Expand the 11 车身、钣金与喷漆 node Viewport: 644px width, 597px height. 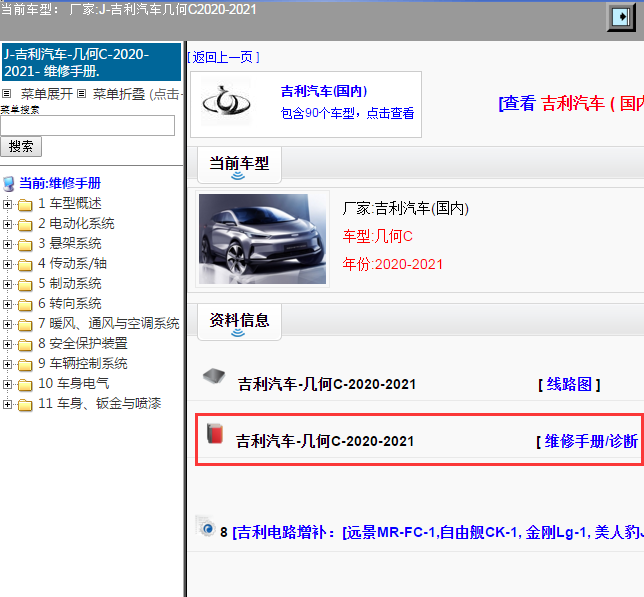(x=7, y=404)
